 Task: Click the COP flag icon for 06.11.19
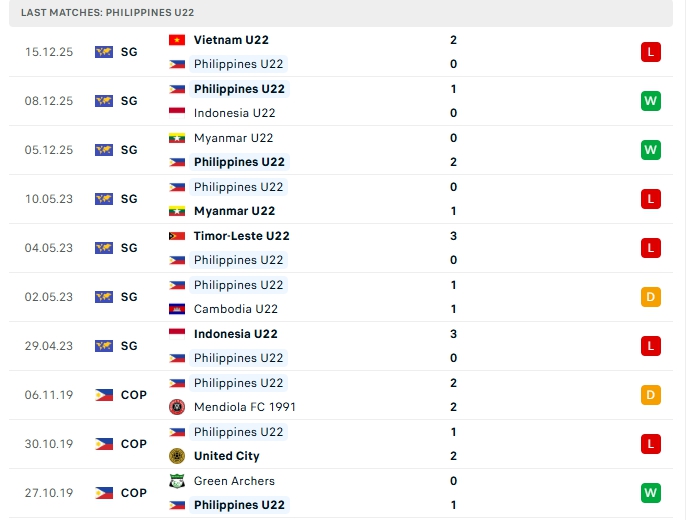104,395
